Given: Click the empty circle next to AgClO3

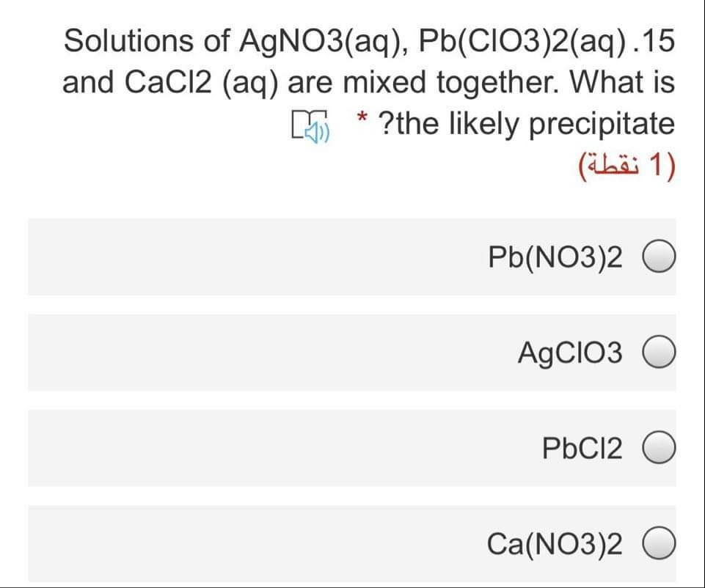Looking at the screenshot, I should (x=659, y=352).
